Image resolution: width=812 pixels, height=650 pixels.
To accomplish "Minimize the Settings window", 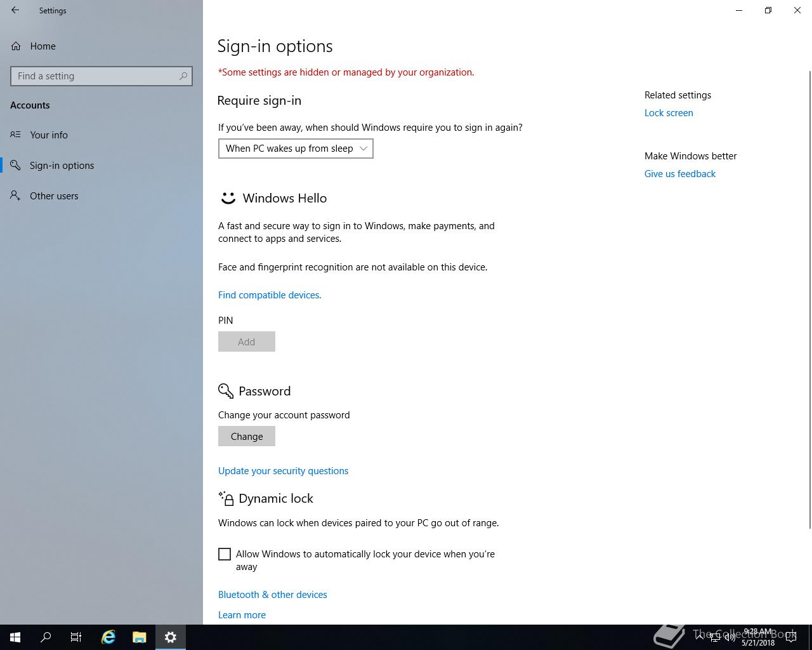I will tap(739, 10).
